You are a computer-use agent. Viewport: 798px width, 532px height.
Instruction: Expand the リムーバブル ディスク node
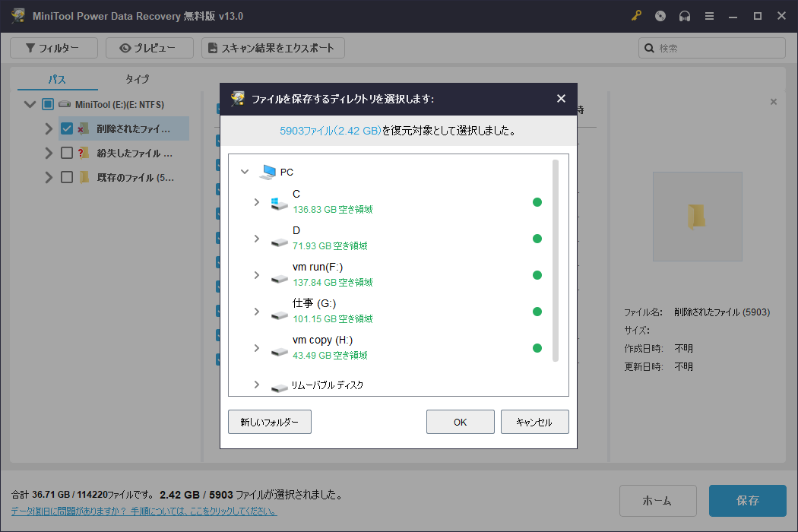point(257,385)
